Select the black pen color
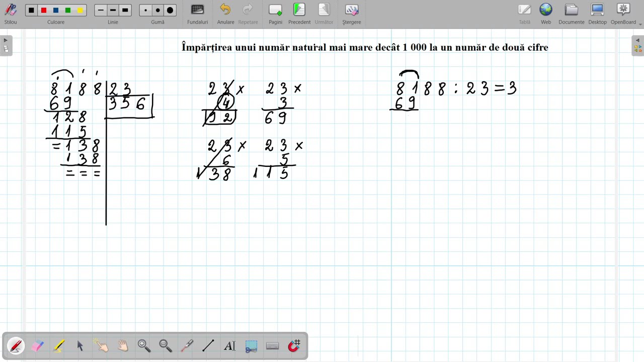644x362 pixels. click(32, 10)
